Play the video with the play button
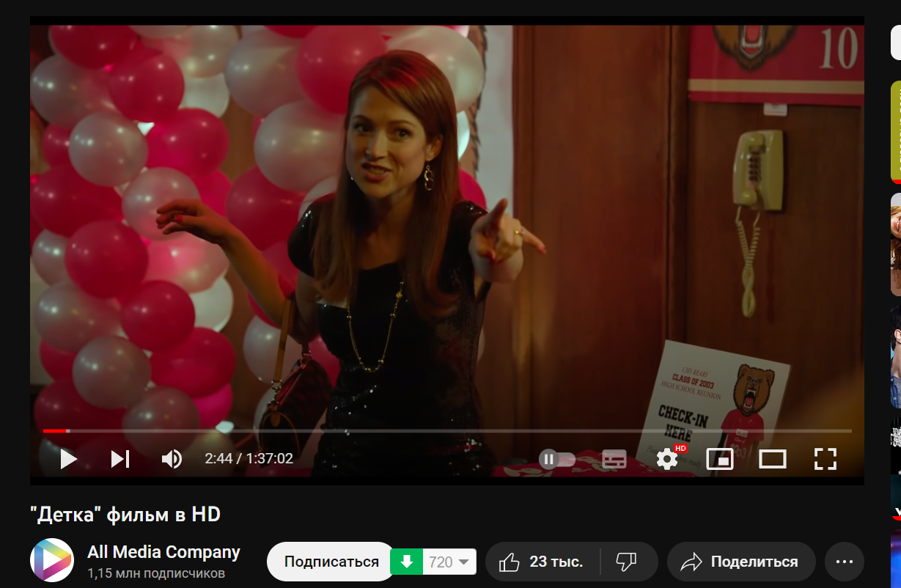901x588 pixels. pos(69,459)
